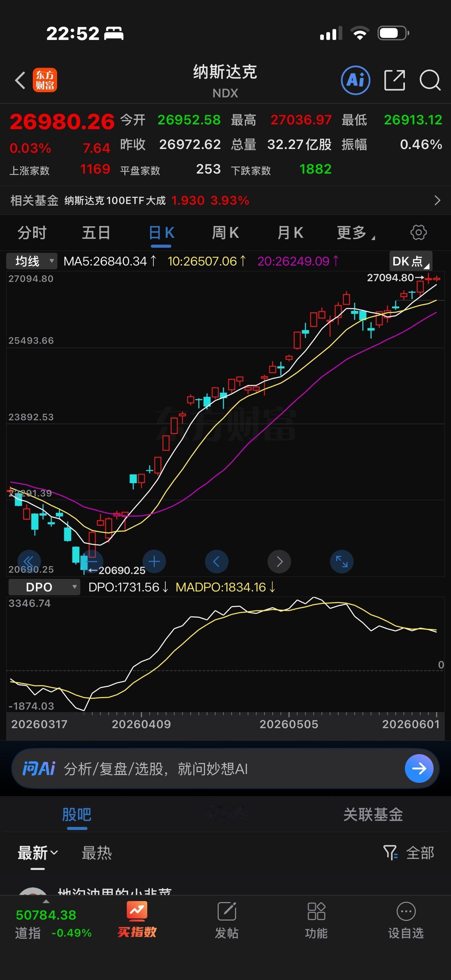Tap the 全部 filter button
The image size is (451, 980).
click(x=420, y=853)
